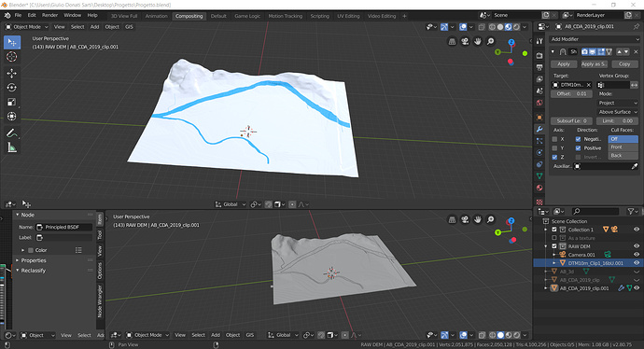Click the eyedropper for Auxiliary target

click(x=635, y=166)
